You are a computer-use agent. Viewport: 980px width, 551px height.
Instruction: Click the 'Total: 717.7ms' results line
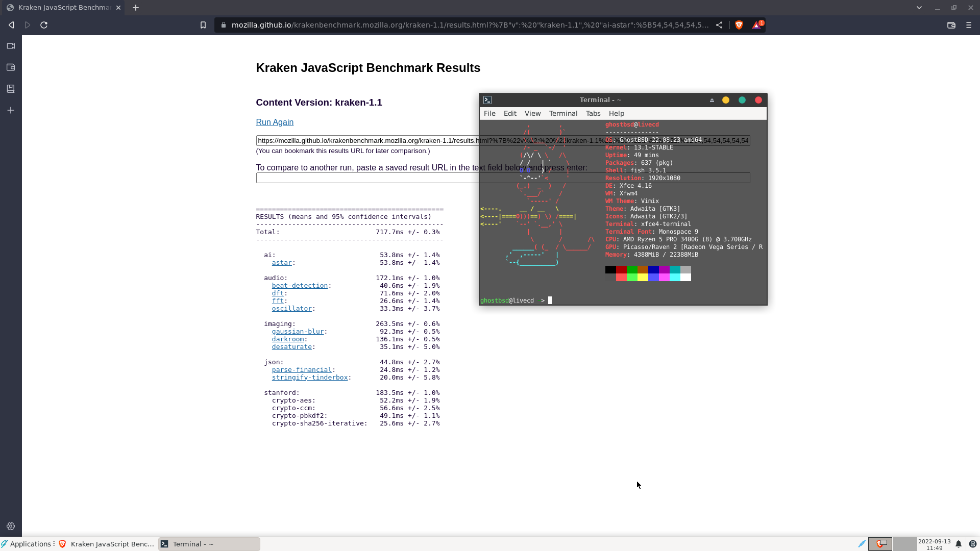click(x=348, y=232)
